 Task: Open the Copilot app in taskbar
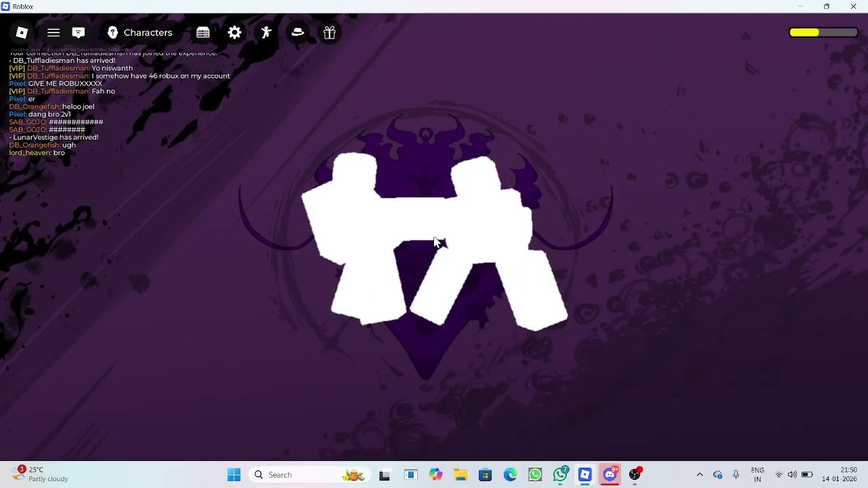435,474
